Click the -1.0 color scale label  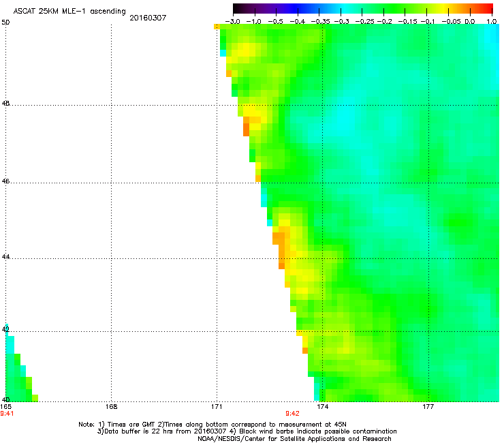tap(253, 22)
